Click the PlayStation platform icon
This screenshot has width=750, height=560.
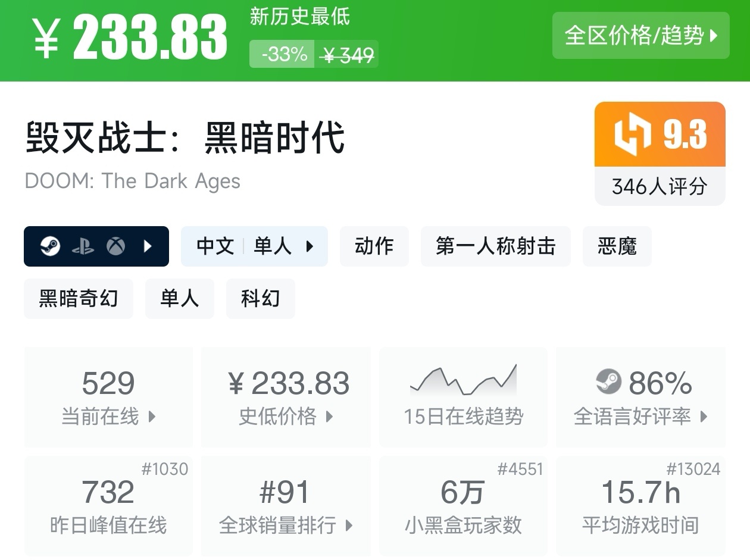coord(83,246)
